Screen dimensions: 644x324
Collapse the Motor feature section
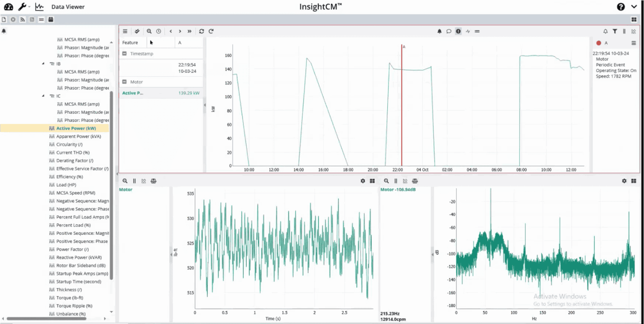click(x=125, y=82)
